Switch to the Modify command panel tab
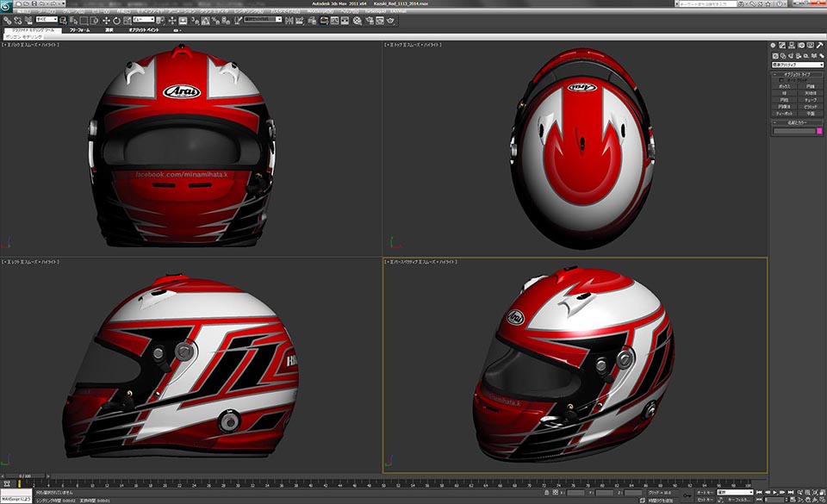The height and width of the screenshot is (504, 827). click(x=782, y=46)
